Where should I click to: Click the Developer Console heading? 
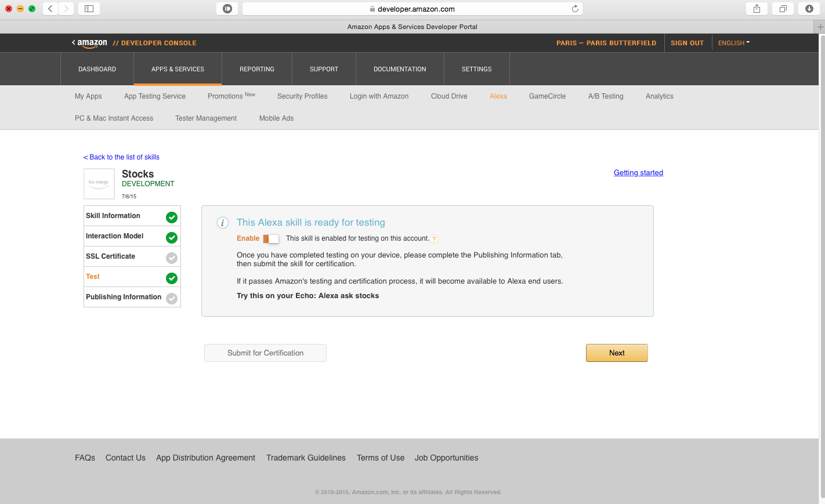pos(154,43)
